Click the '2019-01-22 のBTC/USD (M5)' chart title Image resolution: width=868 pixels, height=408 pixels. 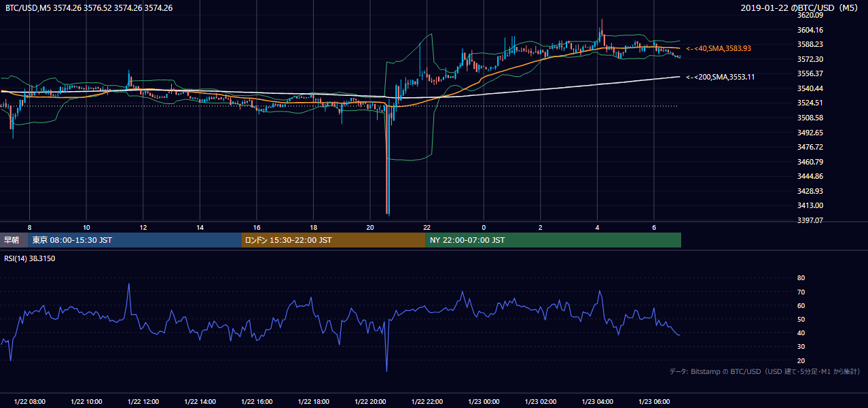801,8
